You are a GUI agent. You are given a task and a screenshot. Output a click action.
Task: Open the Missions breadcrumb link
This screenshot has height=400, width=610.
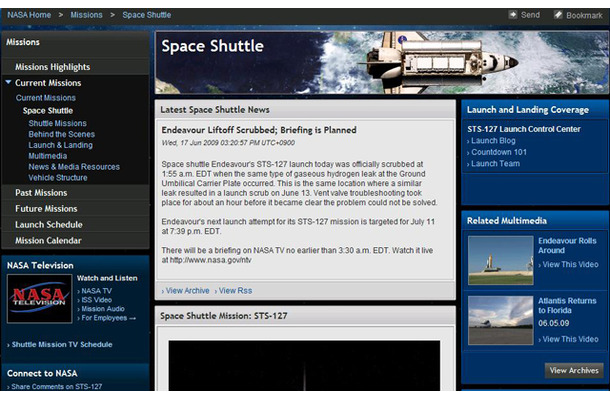tap(86, 15)
